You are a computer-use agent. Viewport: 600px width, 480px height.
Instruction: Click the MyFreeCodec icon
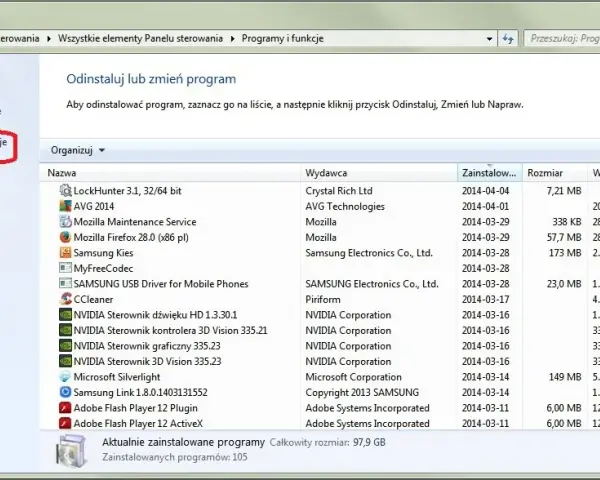click(x=65, y=268)
